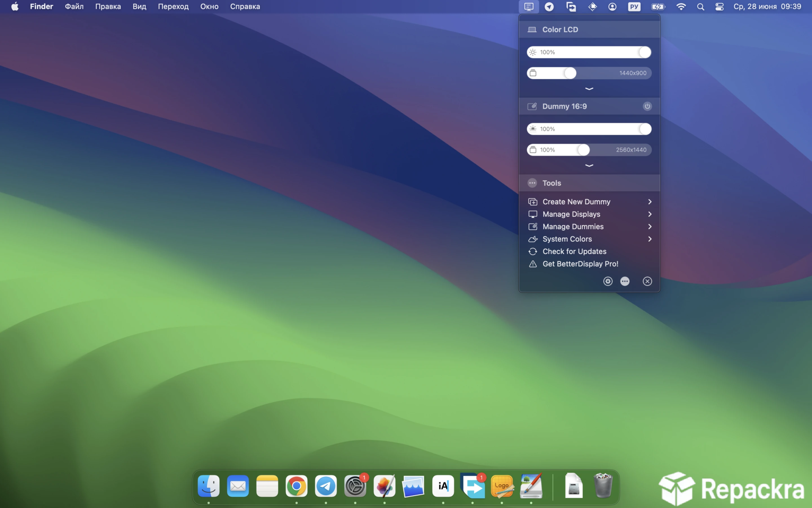Viewport: 812px width, 508px height.
Task: Quit BetterDisplay with the circled X icon
Action: [x=647, y=281]
